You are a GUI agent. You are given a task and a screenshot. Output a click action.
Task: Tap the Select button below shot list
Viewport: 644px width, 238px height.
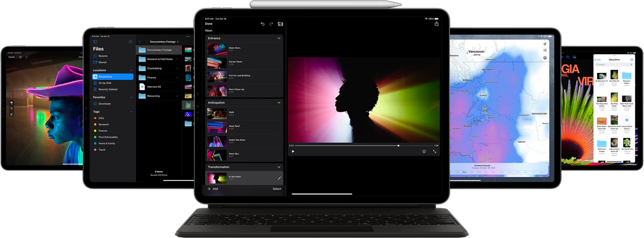tap(277, 189)
